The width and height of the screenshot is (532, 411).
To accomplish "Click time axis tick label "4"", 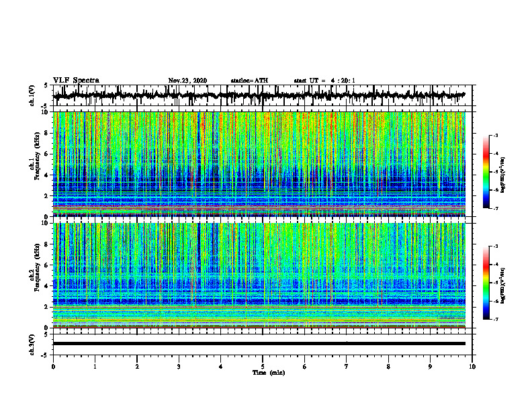I will click(x=221, y=367).
